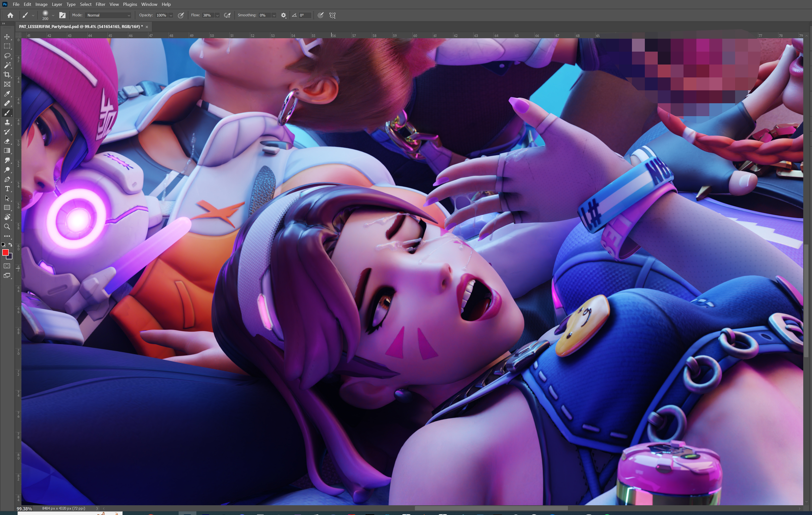This screenshot has width=812, height=515.
Task: Open the File menu
Action: coord(16,4)
